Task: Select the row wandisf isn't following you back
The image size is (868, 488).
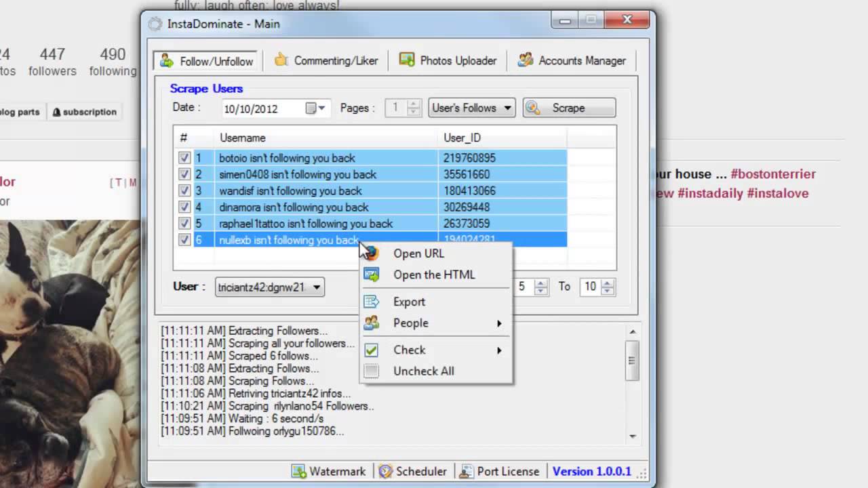Action: click(370, 190)
